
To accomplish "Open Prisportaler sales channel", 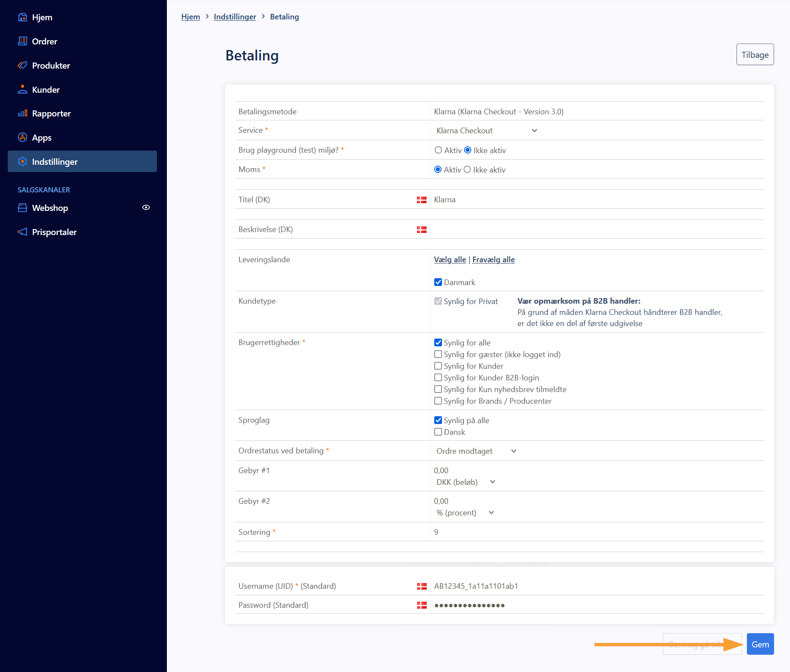I will 82,232.
